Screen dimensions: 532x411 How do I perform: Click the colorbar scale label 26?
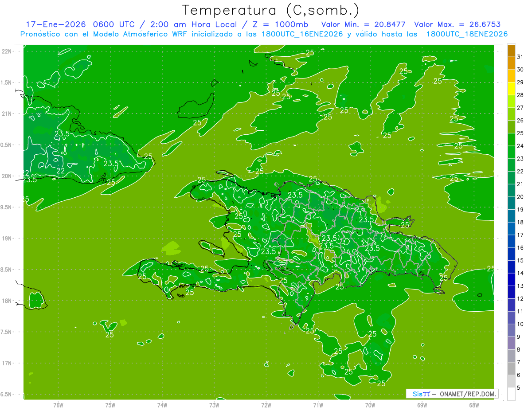(x=520, y=121)
